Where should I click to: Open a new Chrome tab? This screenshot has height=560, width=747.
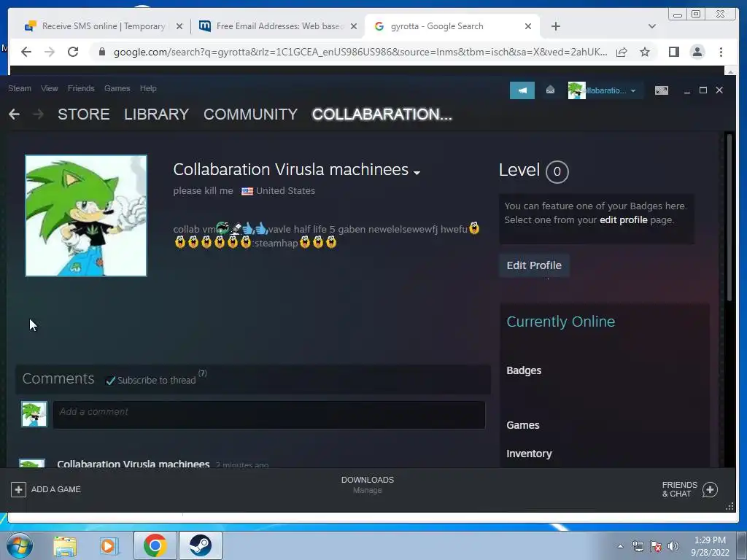click(555, 27)
